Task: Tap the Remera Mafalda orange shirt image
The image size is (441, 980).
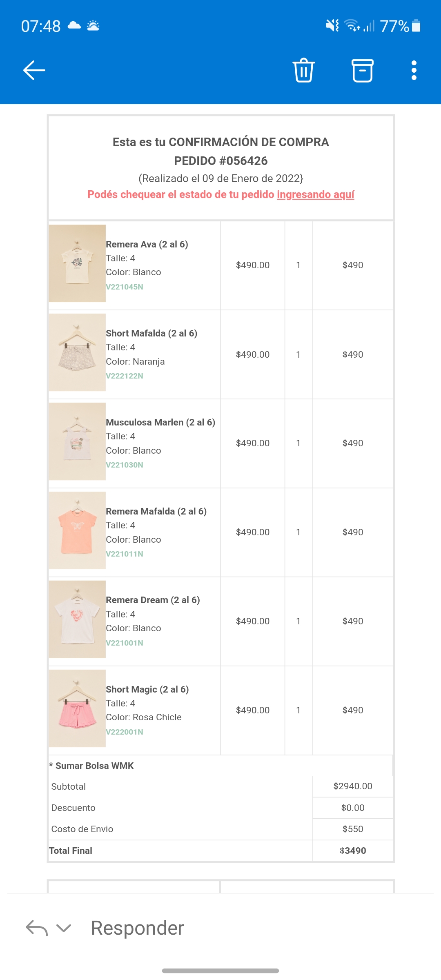Action: point(77,530)
